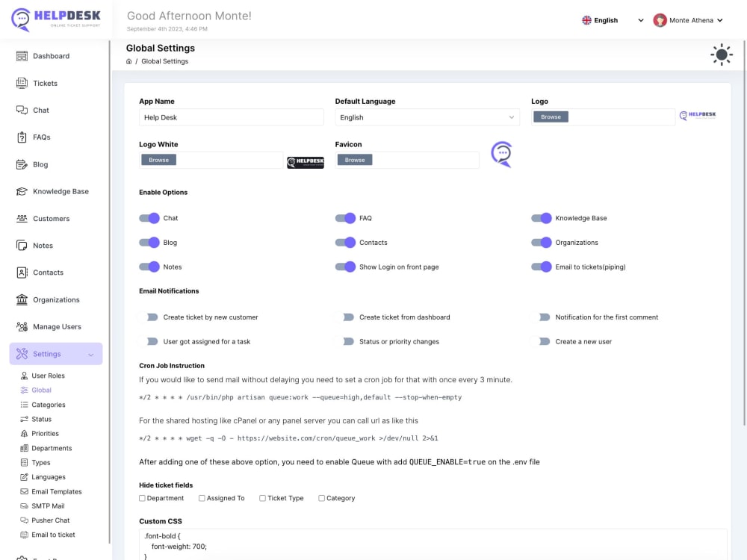
Task: Open Tickets via its sidebar icon
Action: pyautogui.click(x=22, y=84)
